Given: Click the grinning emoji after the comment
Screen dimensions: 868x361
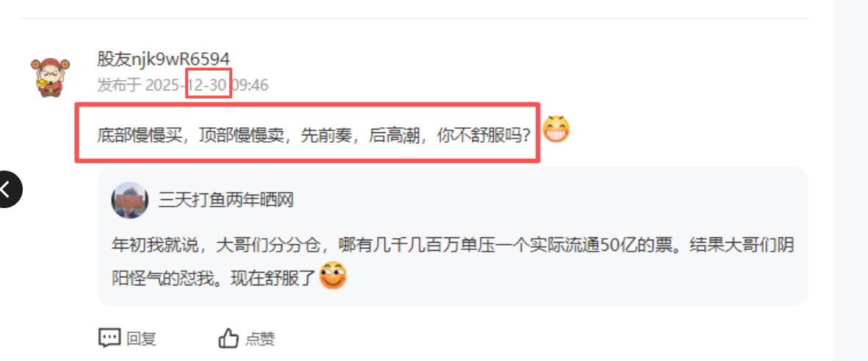Looking at the screenshot, I should 556,129.
